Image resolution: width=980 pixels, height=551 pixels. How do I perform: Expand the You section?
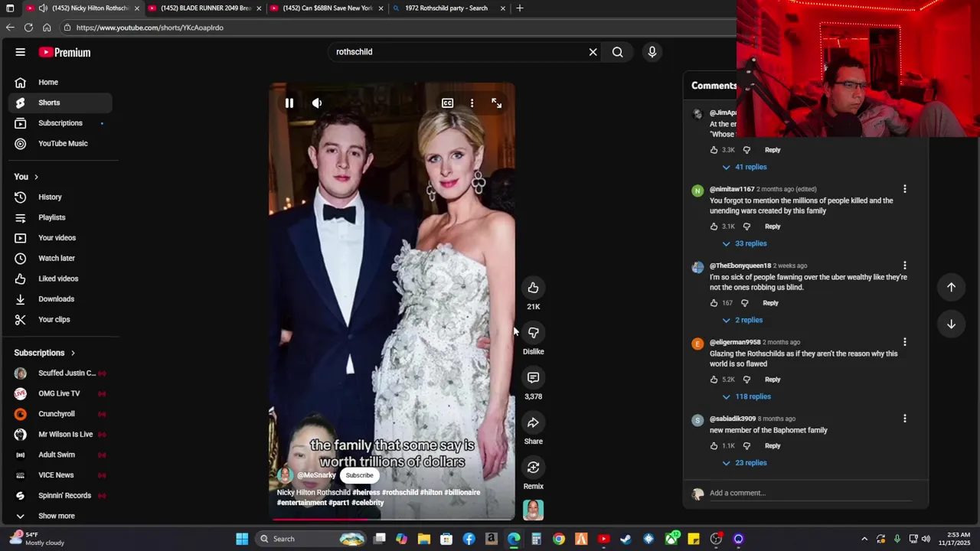26,177
